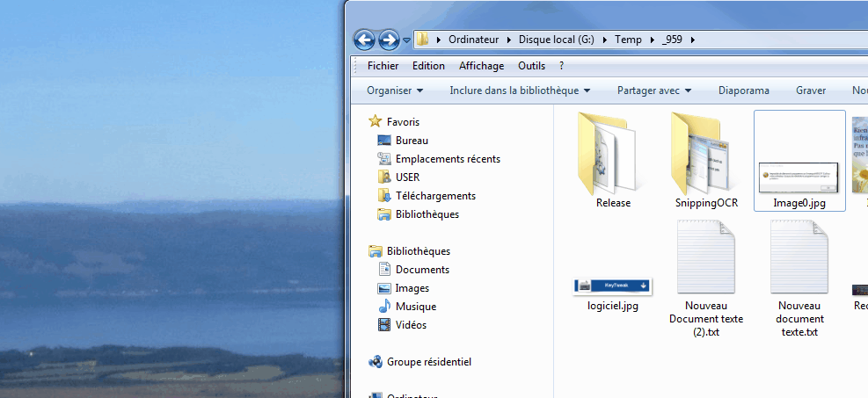This screenshot has width=868, height=398.
Task: Go back with the Back arrow button
Action: [364, 40]
